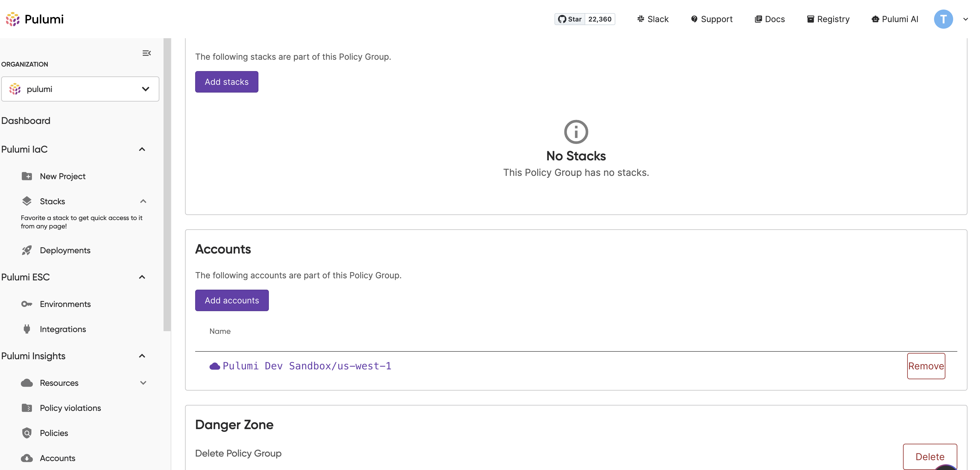Collapse the Pulumi IaC section
Viewport: 980px width, 470px height.
(x=142, y=149)
